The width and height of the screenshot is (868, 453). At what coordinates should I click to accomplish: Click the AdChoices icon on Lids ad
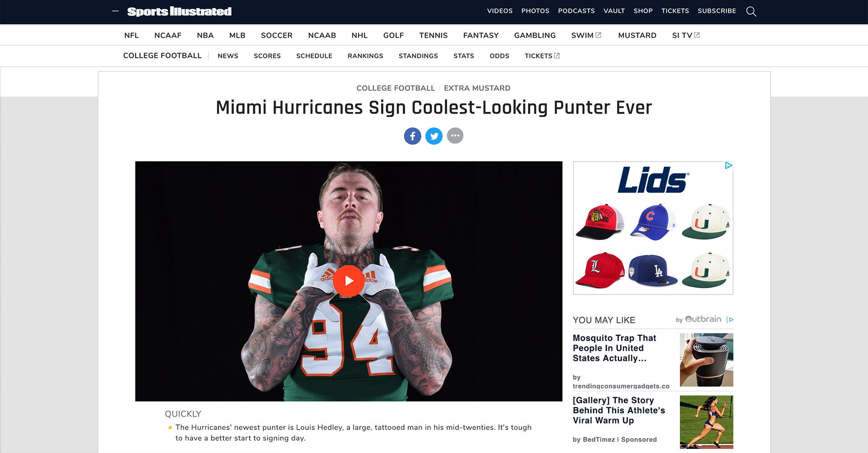[x=728, y=166]
